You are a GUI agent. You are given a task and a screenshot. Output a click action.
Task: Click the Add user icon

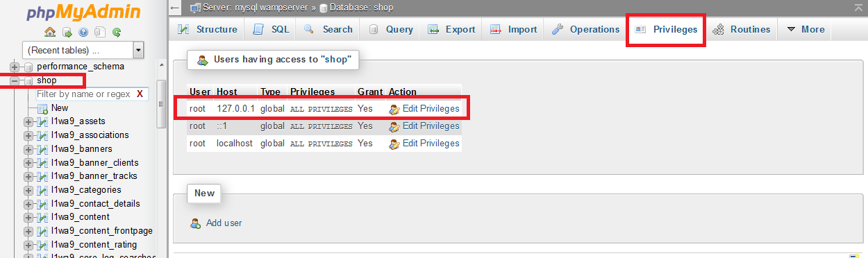pos(197,223)
